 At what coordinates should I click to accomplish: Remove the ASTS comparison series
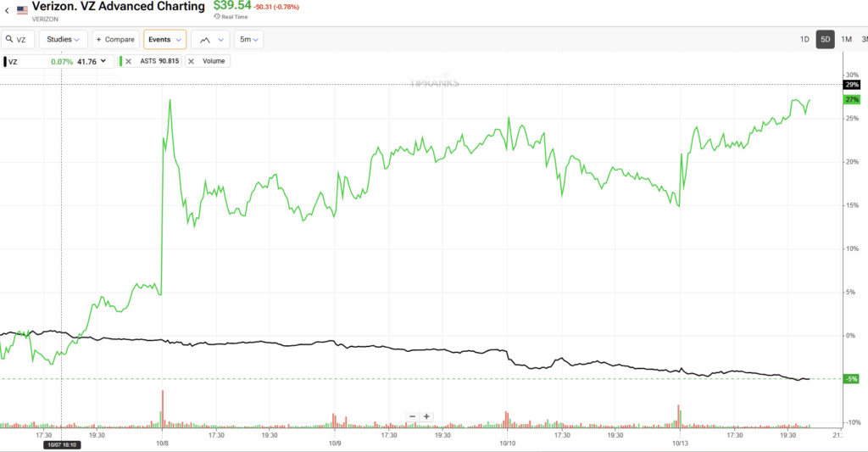tap(129, 61)
